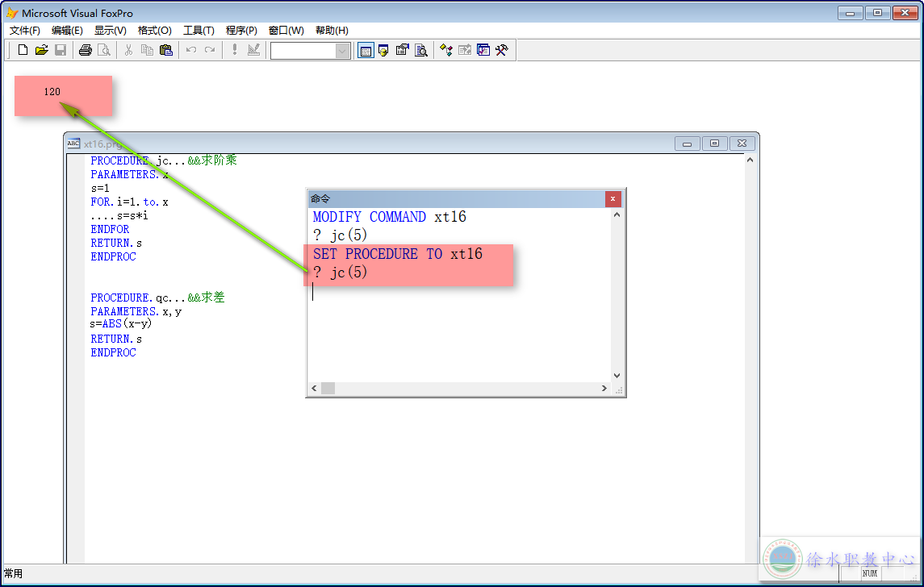Click the command window scroll-right arrow

[x=604, y=388]
